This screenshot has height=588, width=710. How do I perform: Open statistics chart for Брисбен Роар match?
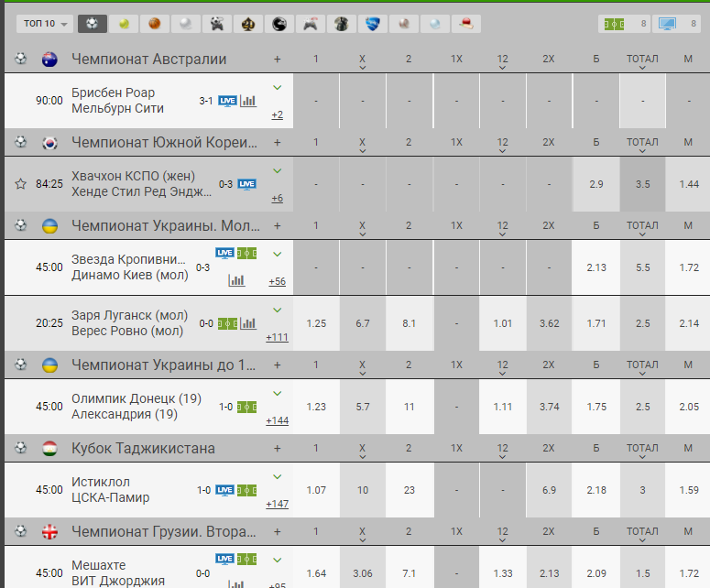(x=248, y=101)
